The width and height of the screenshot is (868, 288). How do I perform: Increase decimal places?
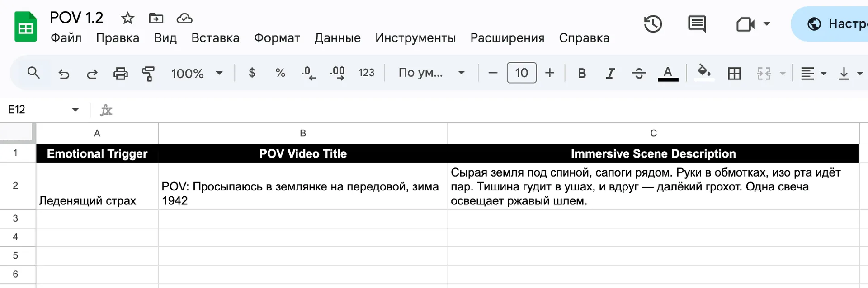tap(337, 73)
